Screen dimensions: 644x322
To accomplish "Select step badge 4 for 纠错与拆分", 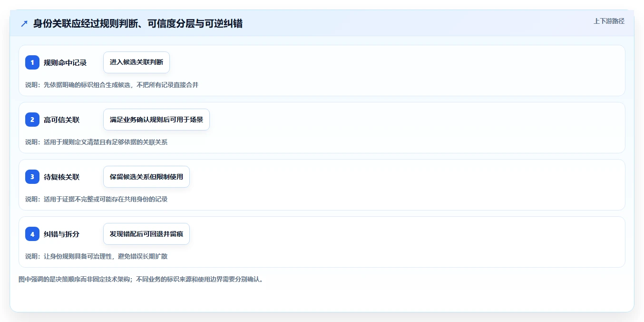I will [x=32, y=234].
